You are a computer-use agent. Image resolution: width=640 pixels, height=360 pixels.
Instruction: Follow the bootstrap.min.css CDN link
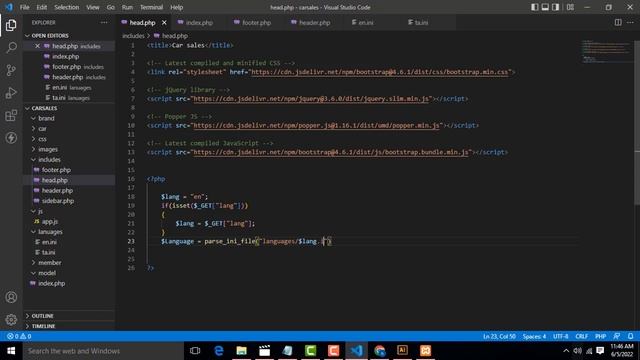pyautogui.click(x=380, y=72)
